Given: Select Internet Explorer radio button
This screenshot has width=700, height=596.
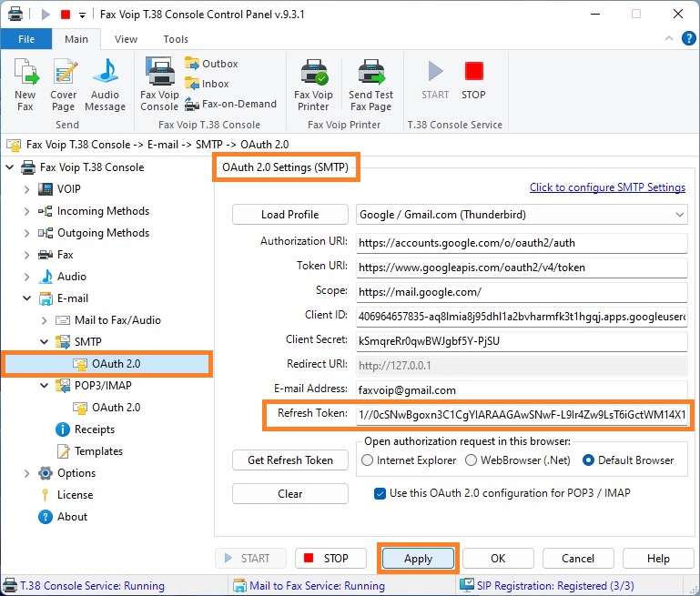Looking at the screenshot, I should [x=367, y=460].
